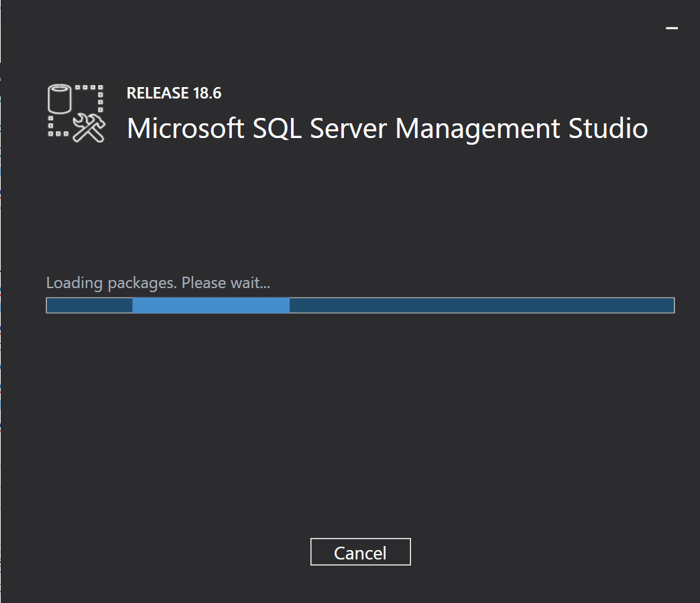Click the "RELEASE" label text
The width and height of the screenshot is (700, 603).
pos(158,93)
